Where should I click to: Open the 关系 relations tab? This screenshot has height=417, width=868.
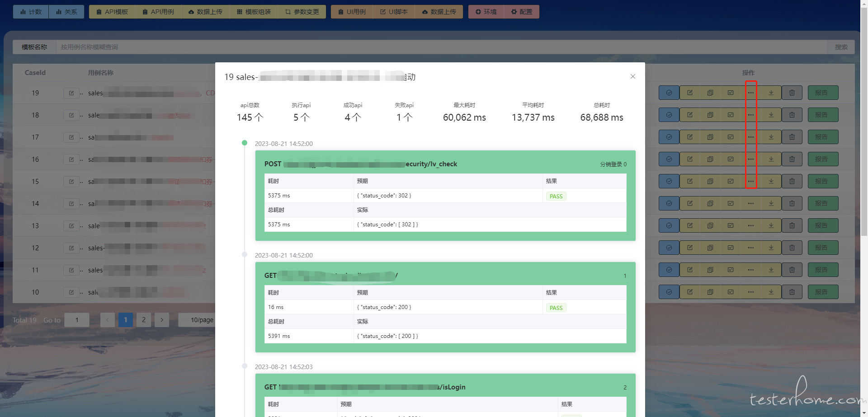[66, 12]
